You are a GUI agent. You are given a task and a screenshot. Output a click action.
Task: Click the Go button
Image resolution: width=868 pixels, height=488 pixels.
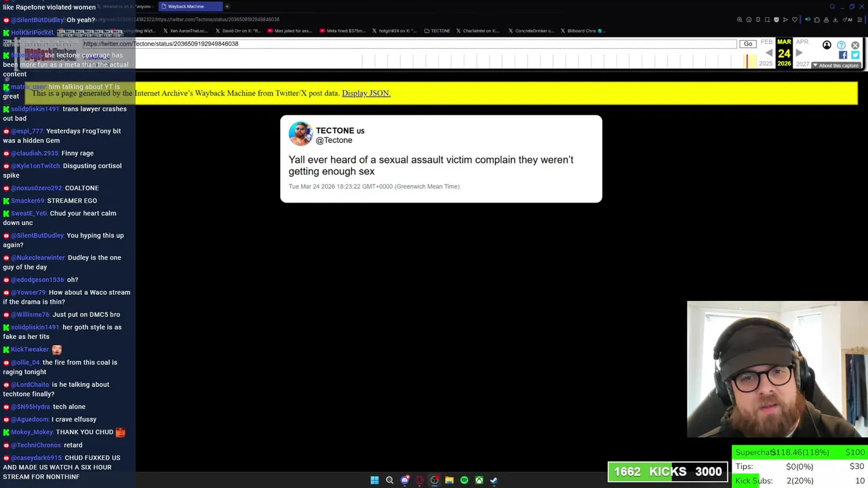point(747,44)
